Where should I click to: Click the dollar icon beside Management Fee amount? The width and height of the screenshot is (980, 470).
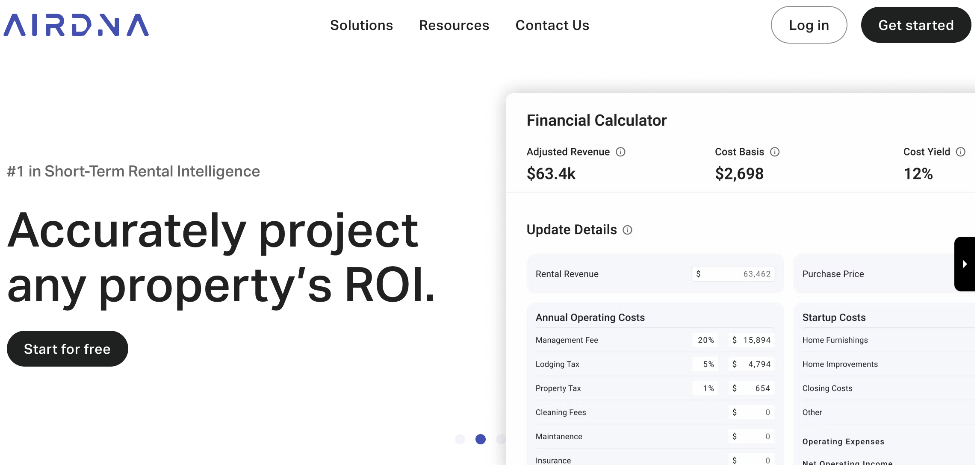point(734,340)
